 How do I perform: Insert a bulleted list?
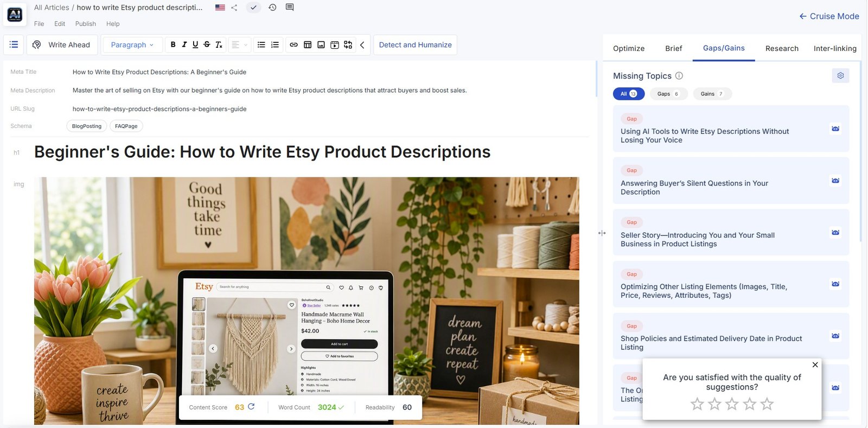pos(261,44)
